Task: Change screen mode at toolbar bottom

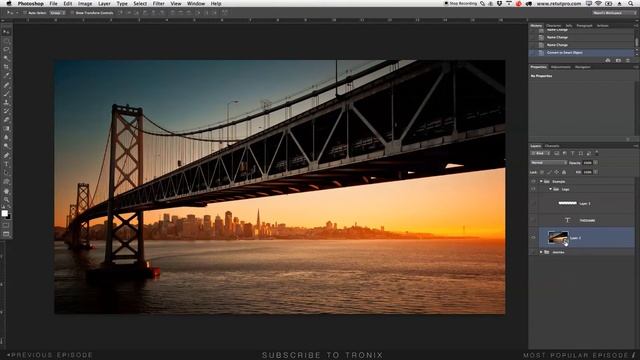Action: pyautogui.click(x=6, y=234)
